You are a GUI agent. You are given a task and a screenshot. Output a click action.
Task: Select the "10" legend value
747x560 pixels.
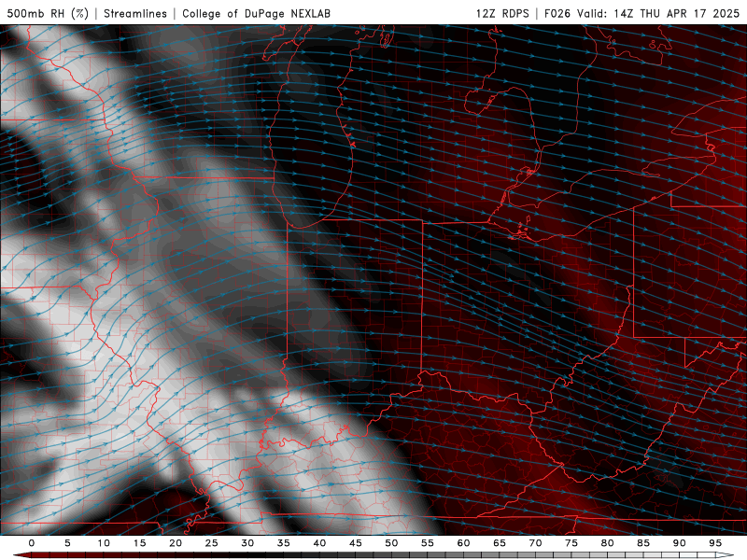click(x=104, y=543)
